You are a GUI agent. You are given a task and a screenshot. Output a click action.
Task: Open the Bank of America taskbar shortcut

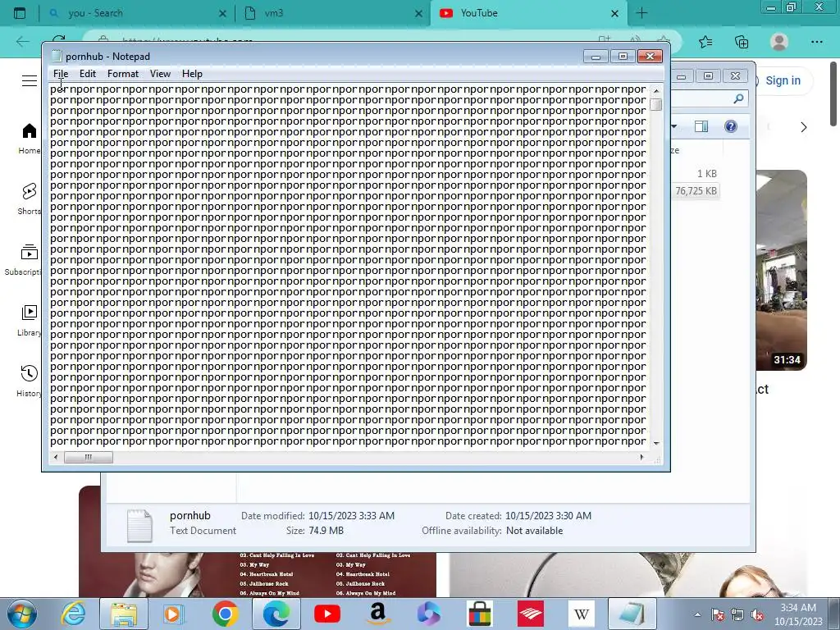coord(531,614)
